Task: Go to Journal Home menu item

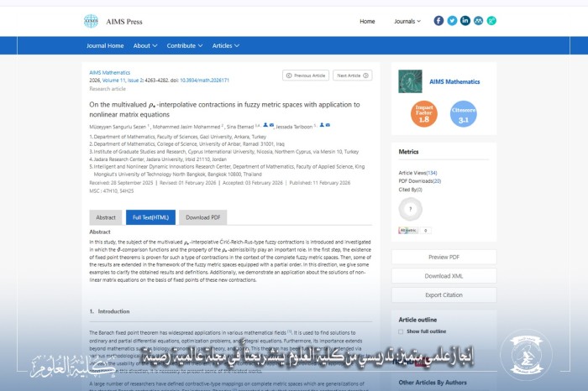Action: pos(105,45)
